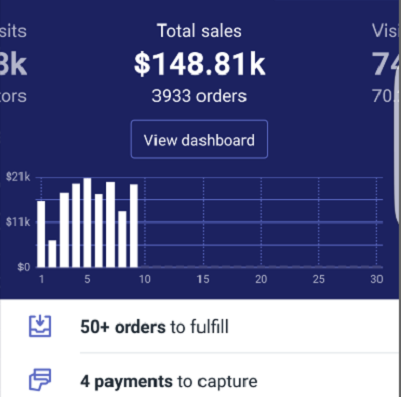This screenshot has height=397, width=401.
Task: Select the shortest bar in the sales chart
Action: point(52,254)
